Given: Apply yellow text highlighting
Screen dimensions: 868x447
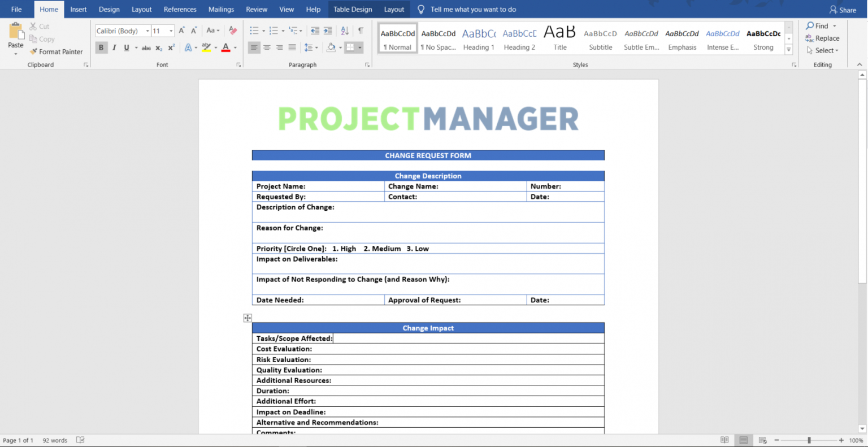Looking at the screenshot, I should pyautogui.click(x=207, y=47).
